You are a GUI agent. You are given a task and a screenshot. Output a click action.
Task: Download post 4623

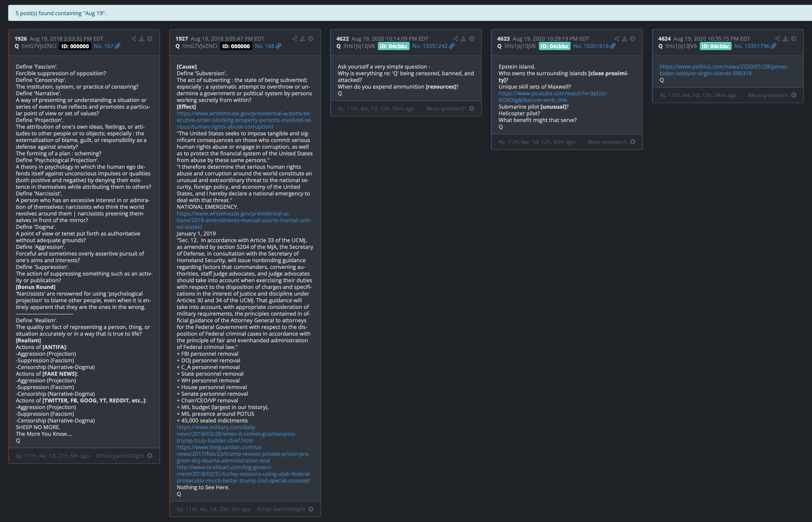[624, 39]
